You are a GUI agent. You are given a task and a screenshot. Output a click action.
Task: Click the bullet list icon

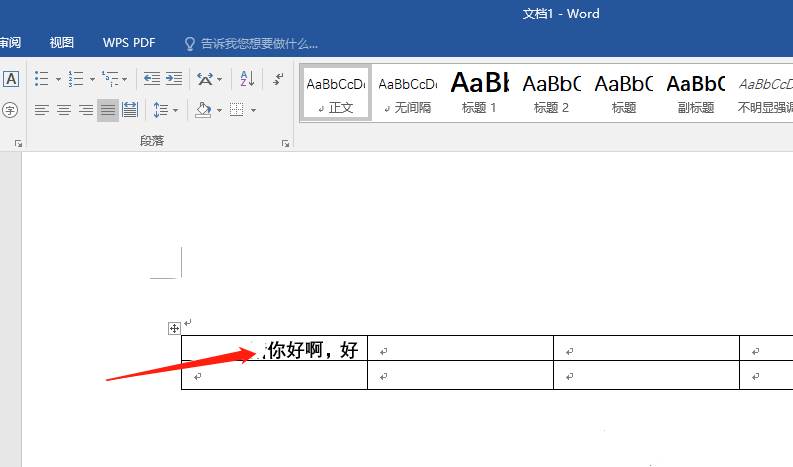[41, 79]
